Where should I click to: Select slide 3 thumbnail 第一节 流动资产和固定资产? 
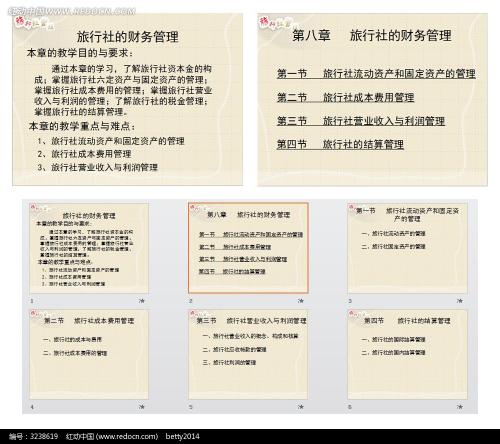tap(407, 248)
